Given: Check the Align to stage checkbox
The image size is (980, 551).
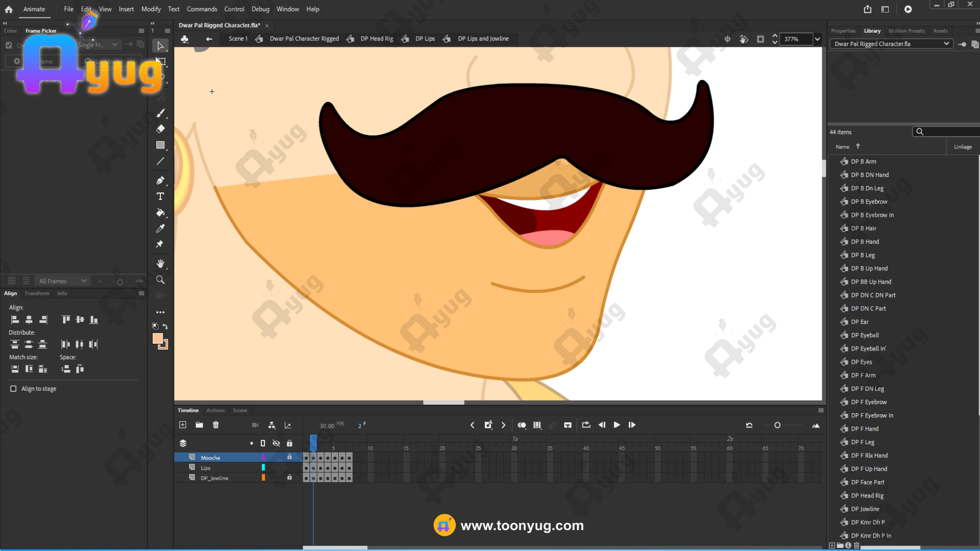Looking at the screenshot, I should pos(13,389).
